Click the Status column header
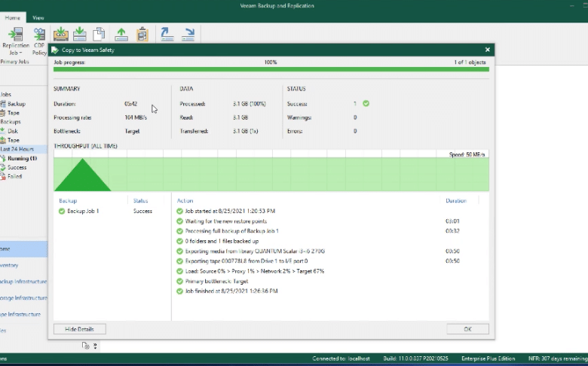The image size is (588, 366). (x=141, y=201)
